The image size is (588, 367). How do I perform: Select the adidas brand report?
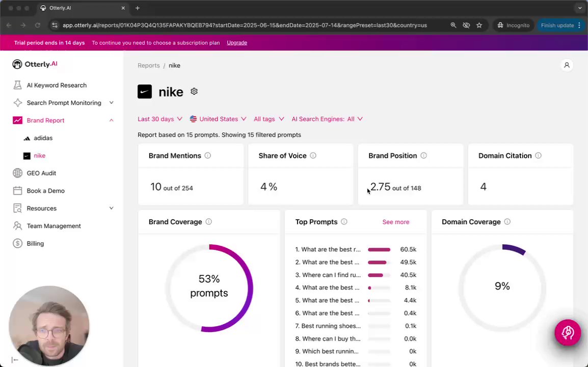point(43,138)
